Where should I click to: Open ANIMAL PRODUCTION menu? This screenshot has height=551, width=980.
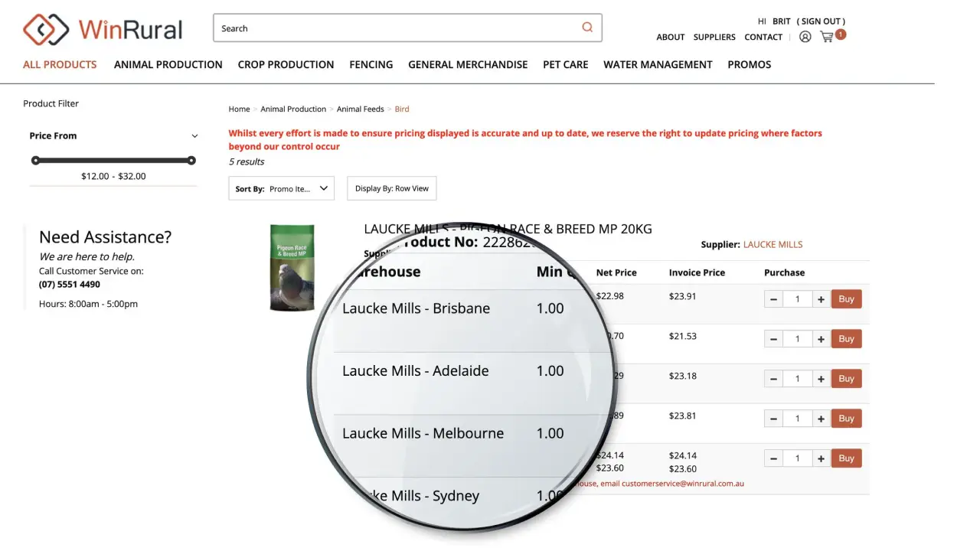point(168,64)
